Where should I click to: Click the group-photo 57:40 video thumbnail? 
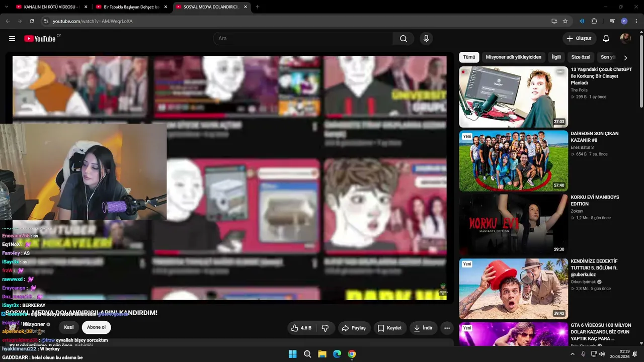pos(514,161)
